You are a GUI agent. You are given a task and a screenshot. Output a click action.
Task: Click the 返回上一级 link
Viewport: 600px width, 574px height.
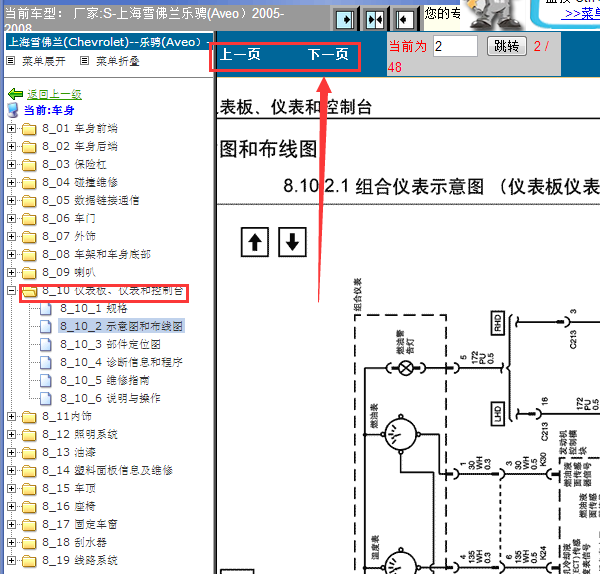pos(54,94)
